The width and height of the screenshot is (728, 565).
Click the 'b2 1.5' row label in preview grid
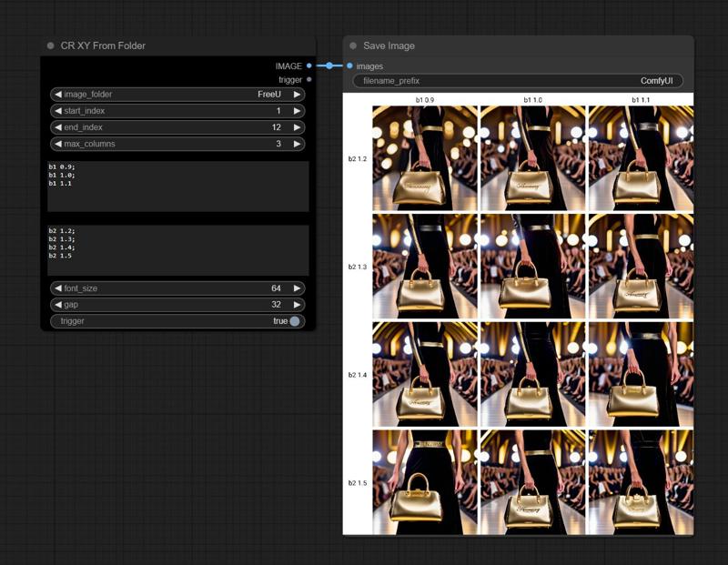pos(358,483)
